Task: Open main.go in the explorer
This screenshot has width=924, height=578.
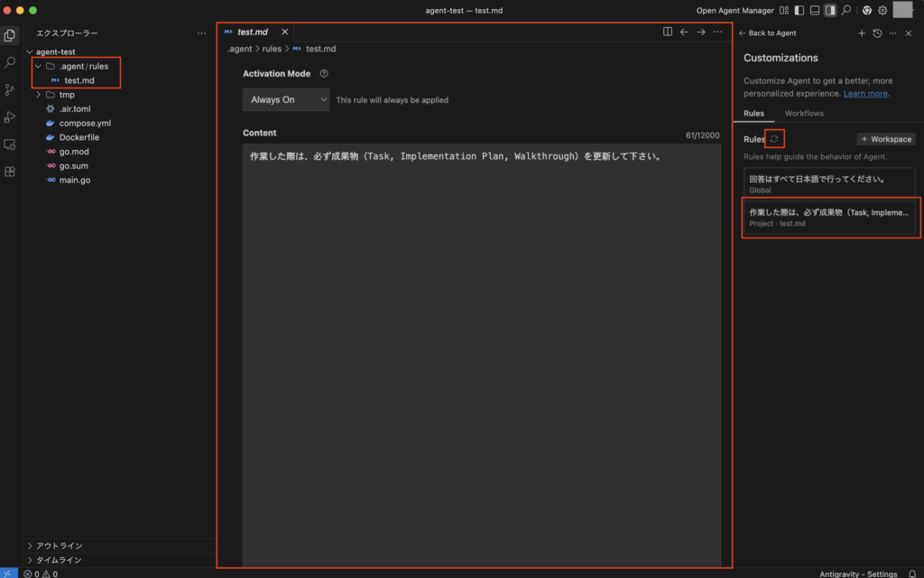Action: 75,180
